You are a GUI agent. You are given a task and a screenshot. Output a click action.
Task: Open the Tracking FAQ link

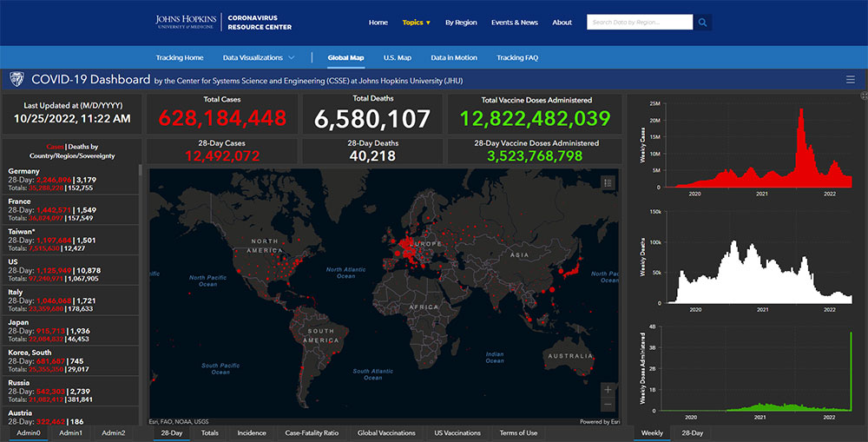point(517,58)
